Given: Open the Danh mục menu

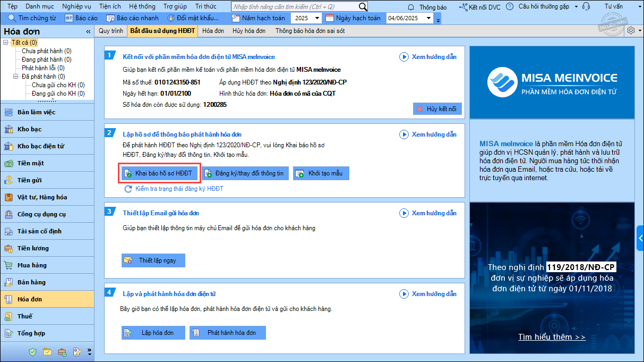Looking at the screenshot, I should click(x=40, y=6).
